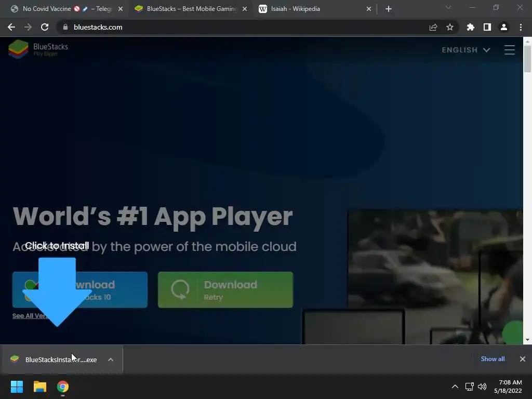Open a new browser tab

389,9
